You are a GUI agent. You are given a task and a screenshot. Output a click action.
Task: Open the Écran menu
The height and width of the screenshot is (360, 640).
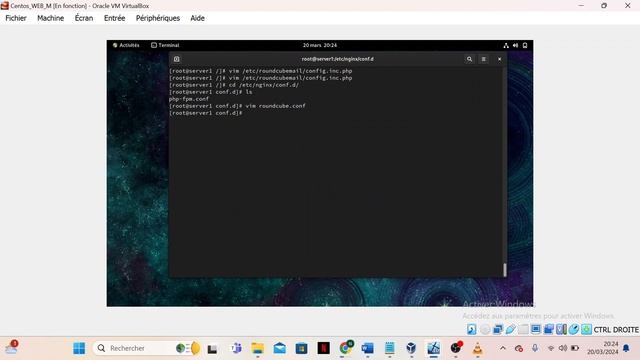84,18
